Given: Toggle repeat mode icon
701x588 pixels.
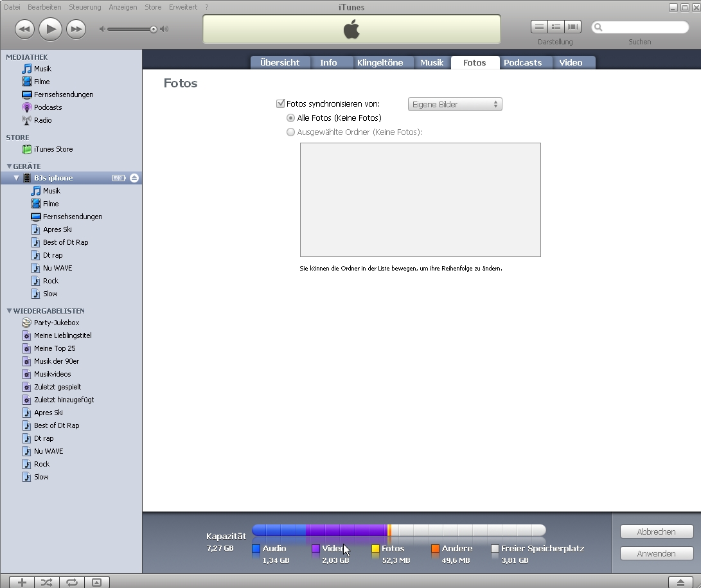Looking at the screenshot, I should coord(71,582).
